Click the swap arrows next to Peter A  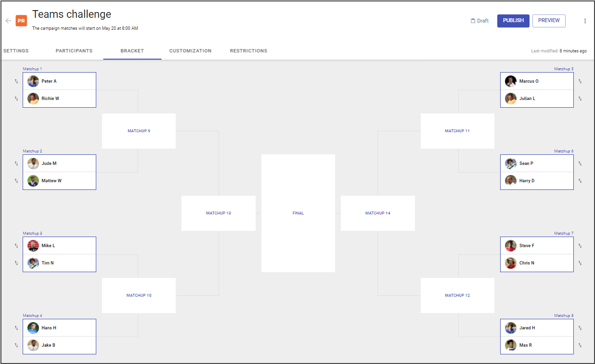(x=16, y=81)
